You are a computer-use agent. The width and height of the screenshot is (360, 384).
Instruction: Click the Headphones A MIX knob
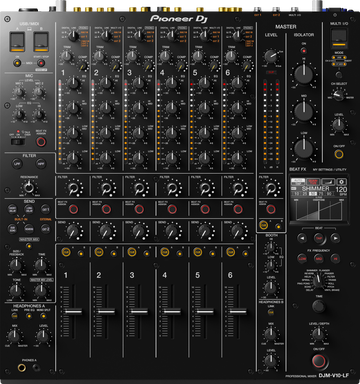(x=14, y=336)
